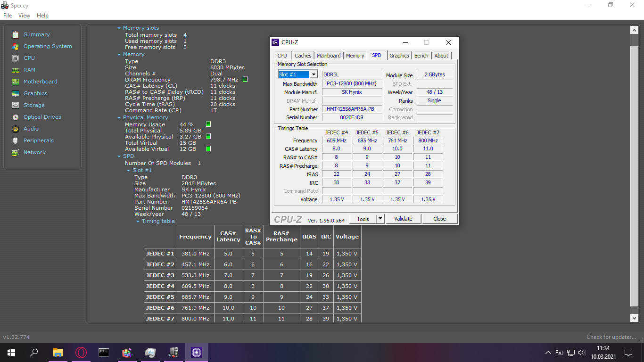644x362 pixels.
Task: Open the volume control in system tray
Action: (582, 352)
